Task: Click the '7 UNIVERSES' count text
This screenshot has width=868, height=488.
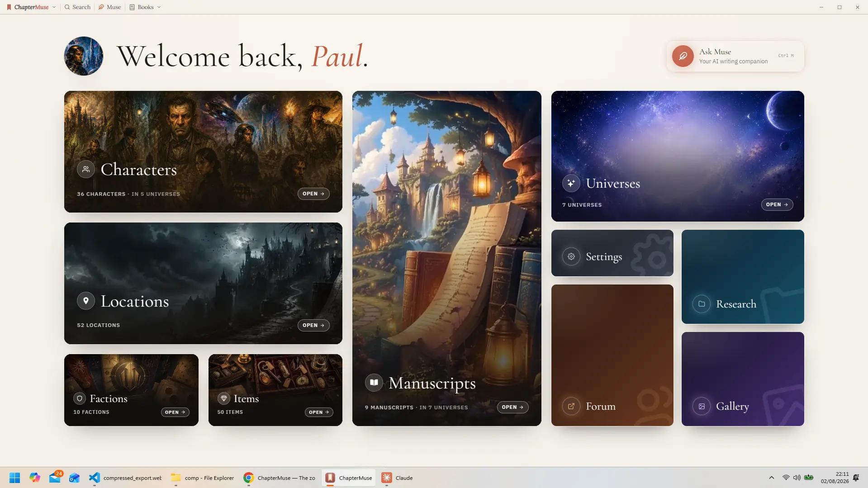Action: point(582,205)
